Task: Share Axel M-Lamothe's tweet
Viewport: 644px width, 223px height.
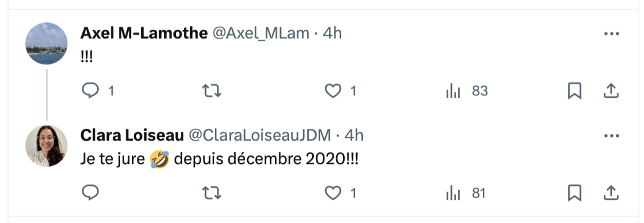Action: pyautogui.click(x=611, y=91)
